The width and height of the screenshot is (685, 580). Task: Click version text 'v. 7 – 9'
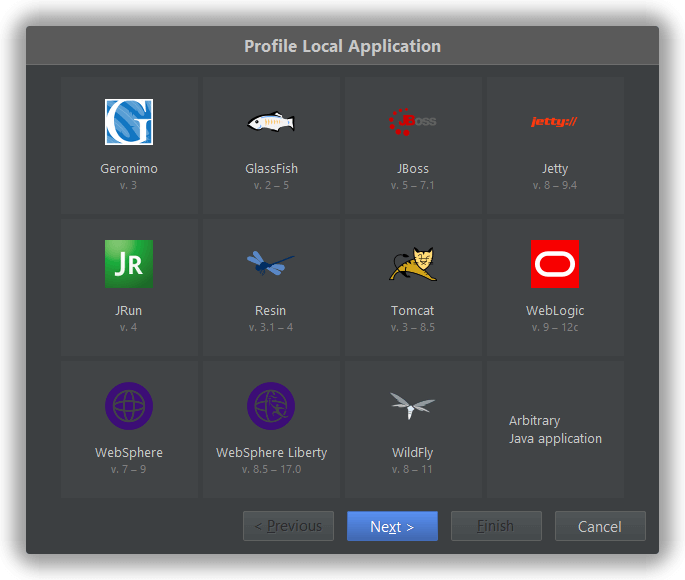[x=128, y=469]
